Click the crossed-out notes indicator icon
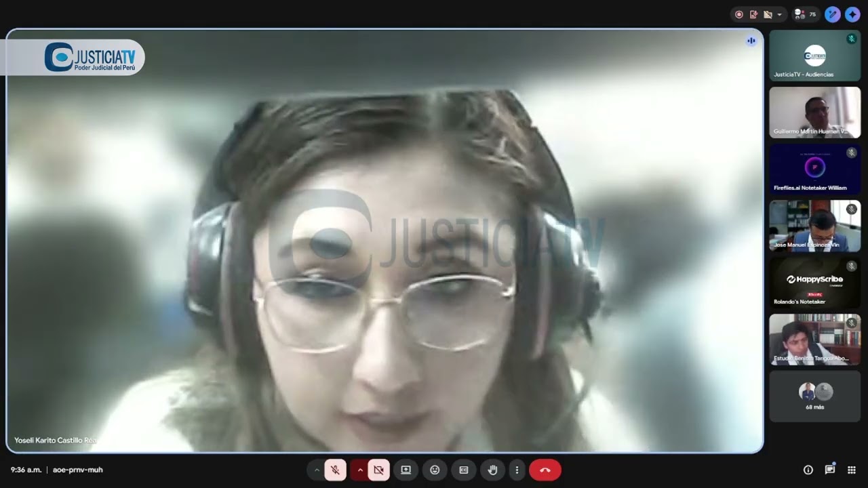 point(768,14)
